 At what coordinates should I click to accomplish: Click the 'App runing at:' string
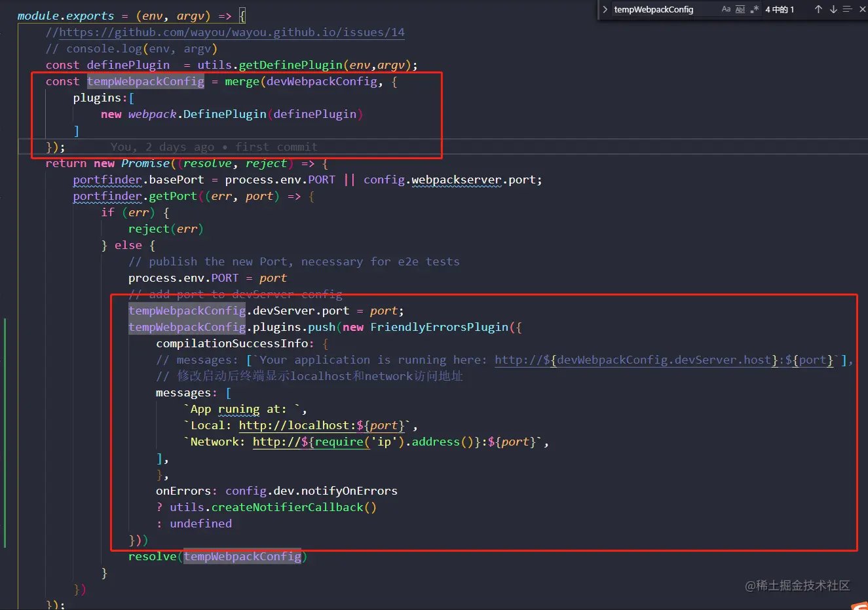242,409
